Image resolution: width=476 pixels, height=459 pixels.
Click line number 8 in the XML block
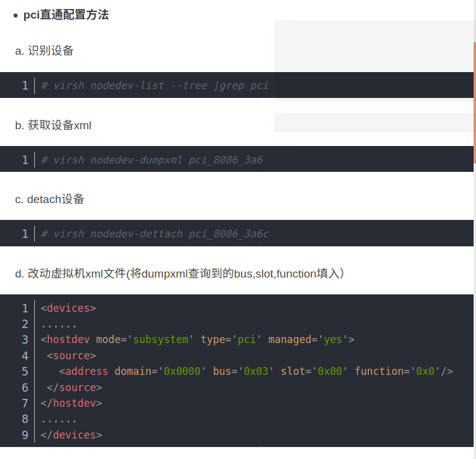point(25,419)
